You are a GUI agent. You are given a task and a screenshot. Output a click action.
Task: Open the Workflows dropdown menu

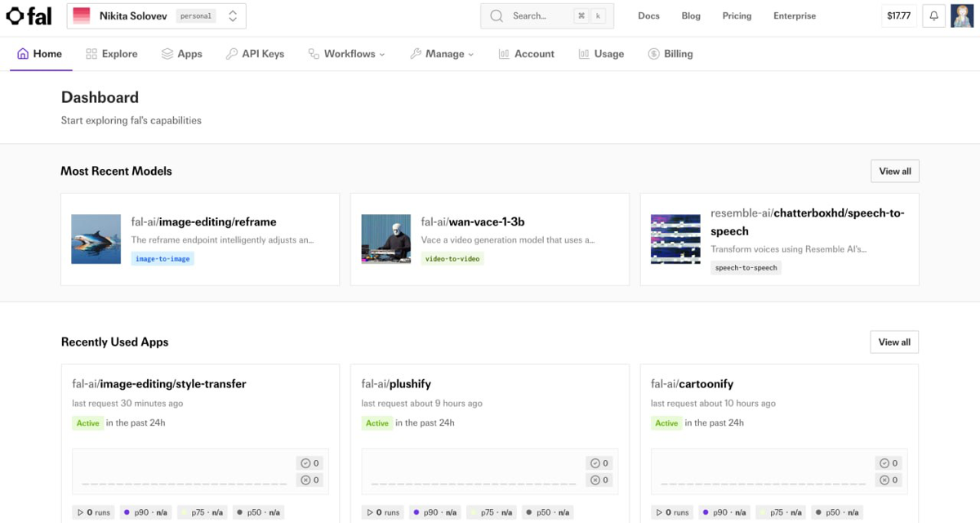(346, 54)
